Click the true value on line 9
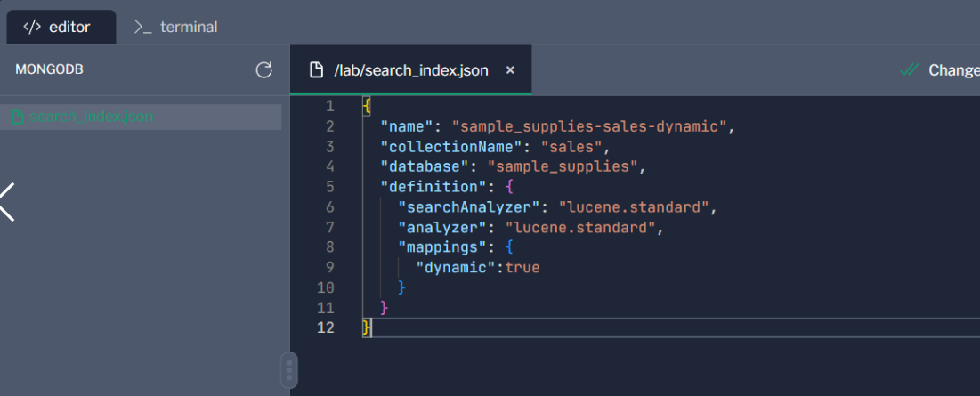 pos(522,267)
